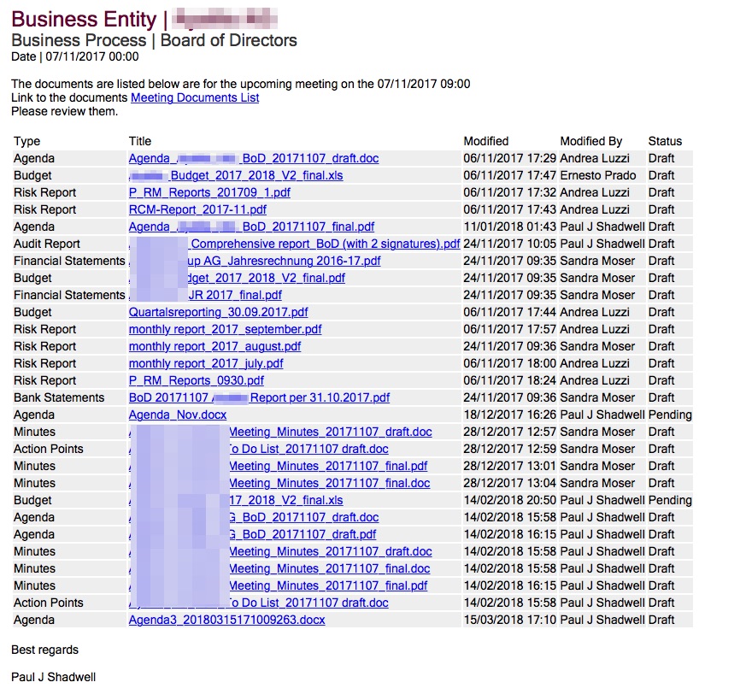Screen dimensions: 740x700
Task: Open monthly report_2017_september.pdf
Action: click(x=225, y=329)
